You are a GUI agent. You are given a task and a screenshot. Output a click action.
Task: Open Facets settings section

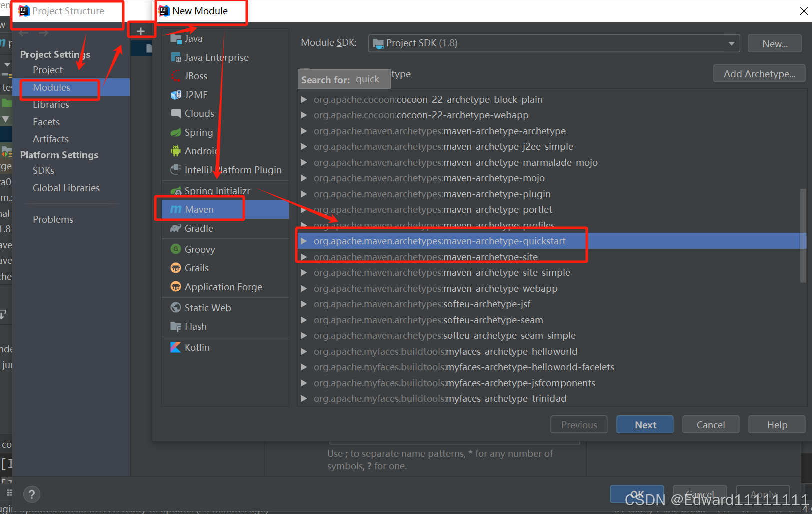46,122
